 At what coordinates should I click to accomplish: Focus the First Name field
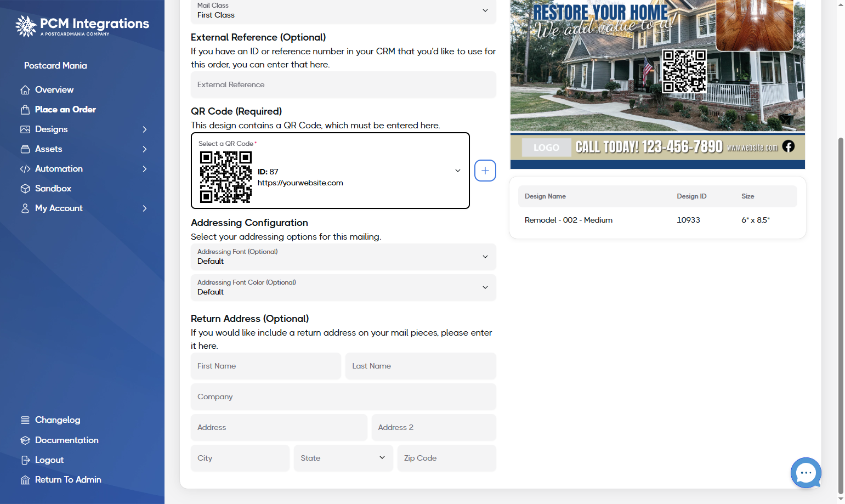click(x=266, y=366)
